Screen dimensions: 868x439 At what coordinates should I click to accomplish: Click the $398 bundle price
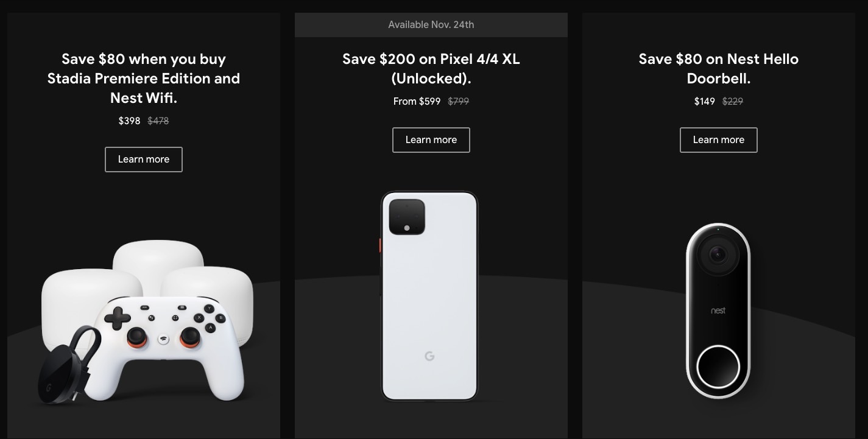point(130,121)
